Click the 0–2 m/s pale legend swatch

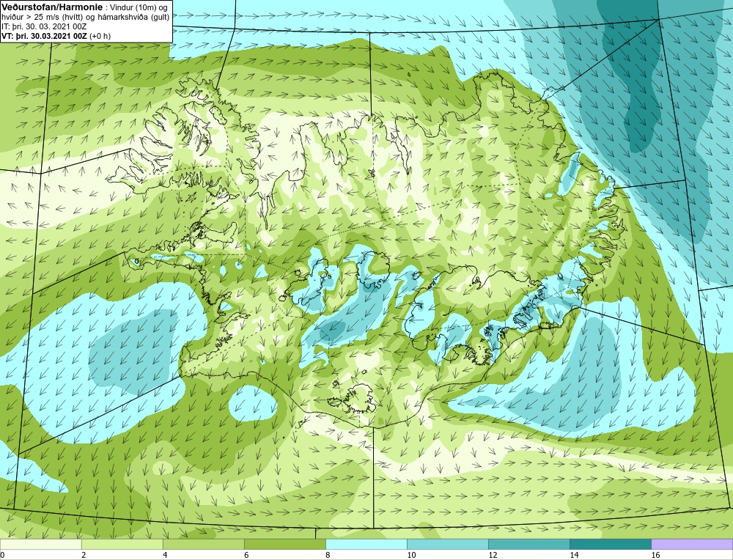pos(40,544)
